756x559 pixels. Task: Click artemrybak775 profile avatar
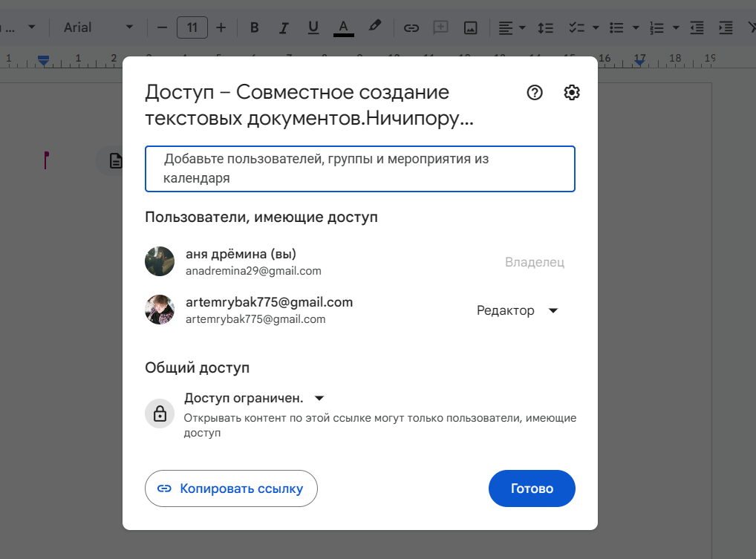(160, 310)
